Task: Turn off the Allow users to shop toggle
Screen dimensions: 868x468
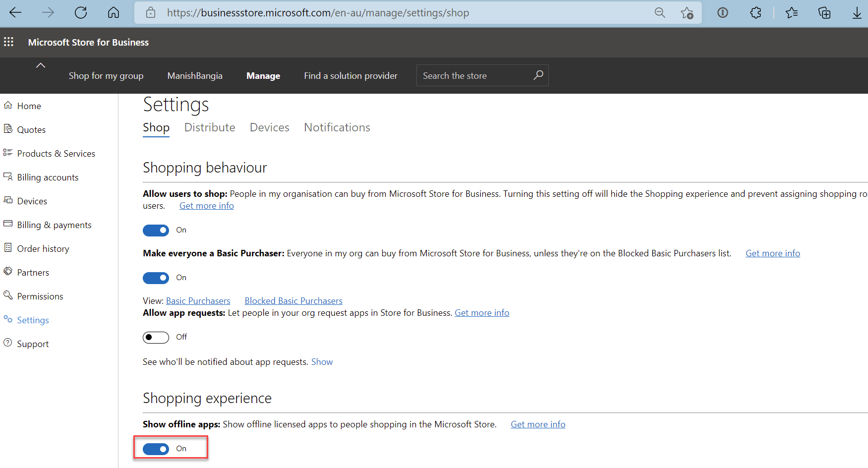Action: pyautogui.click(x=156, y=230)
